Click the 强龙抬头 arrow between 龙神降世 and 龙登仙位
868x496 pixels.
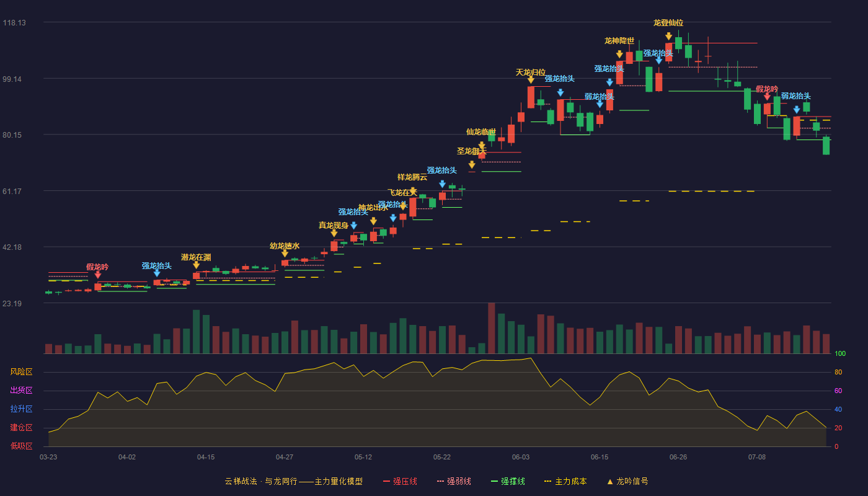coord(658,61)
